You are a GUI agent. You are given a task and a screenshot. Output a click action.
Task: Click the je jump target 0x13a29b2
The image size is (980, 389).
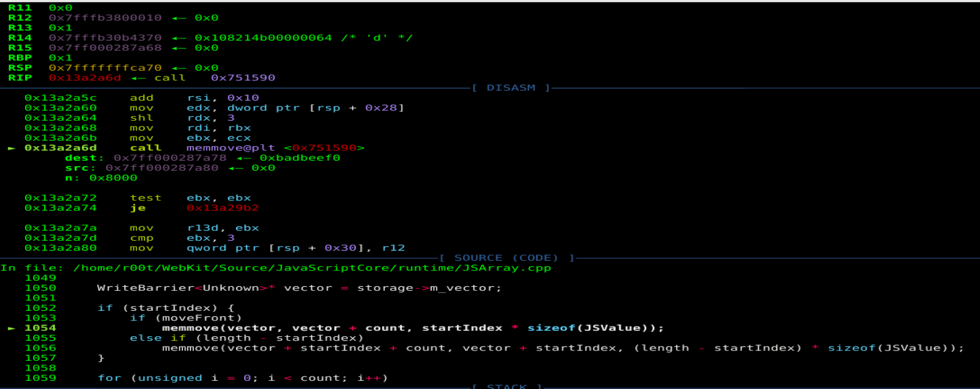point(222,208)
